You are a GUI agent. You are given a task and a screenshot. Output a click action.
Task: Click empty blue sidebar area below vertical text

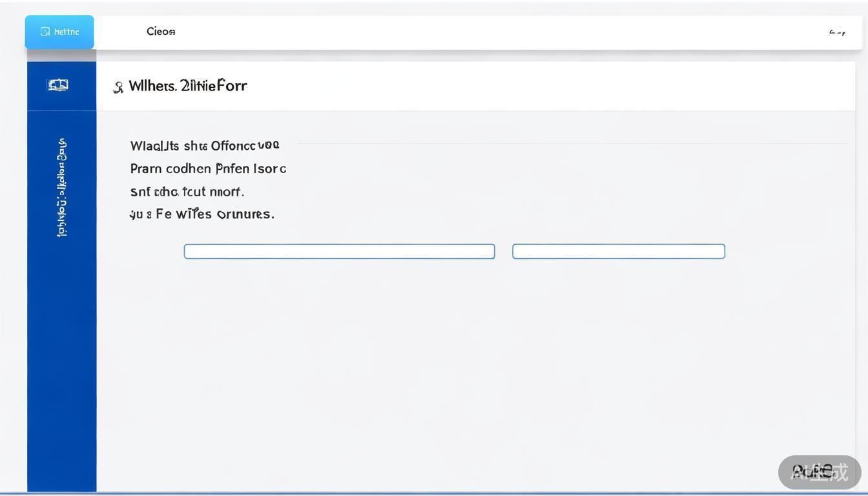62,362
